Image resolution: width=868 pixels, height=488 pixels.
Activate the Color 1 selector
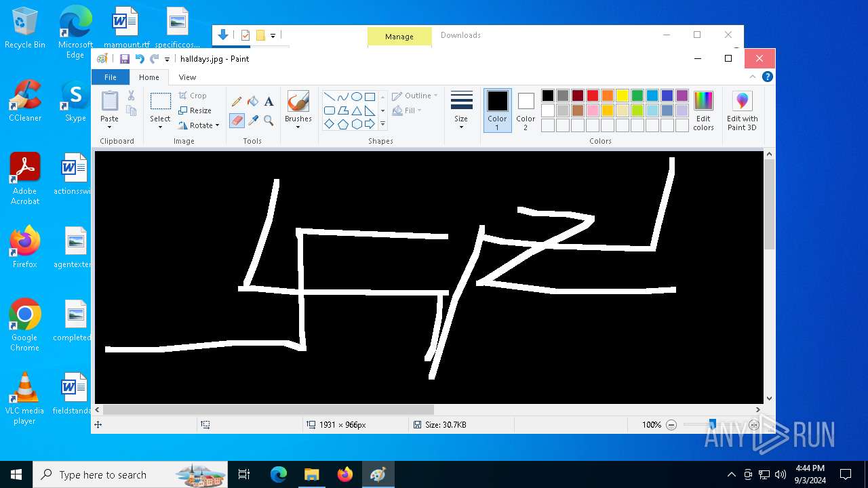pos(497,110)
